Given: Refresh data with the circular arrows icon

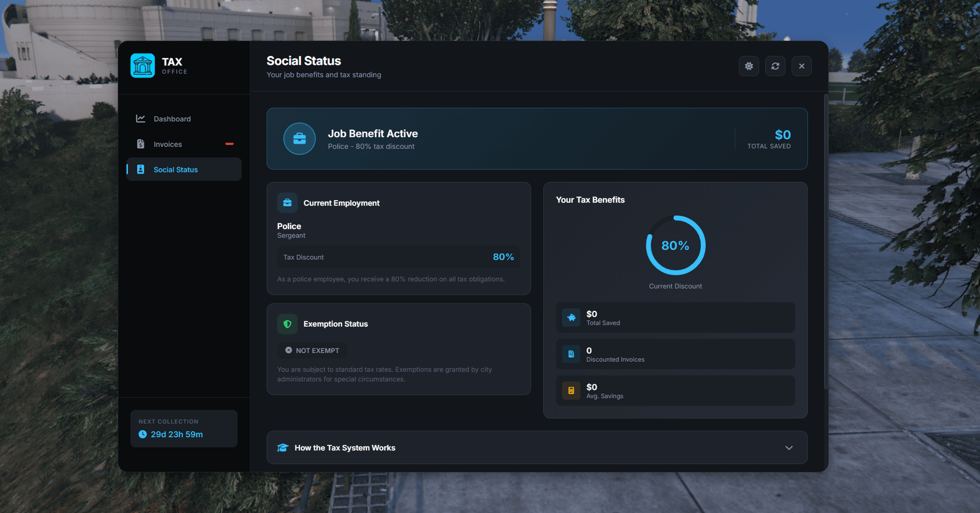Looking at the screenshot, I should point(775,66).
